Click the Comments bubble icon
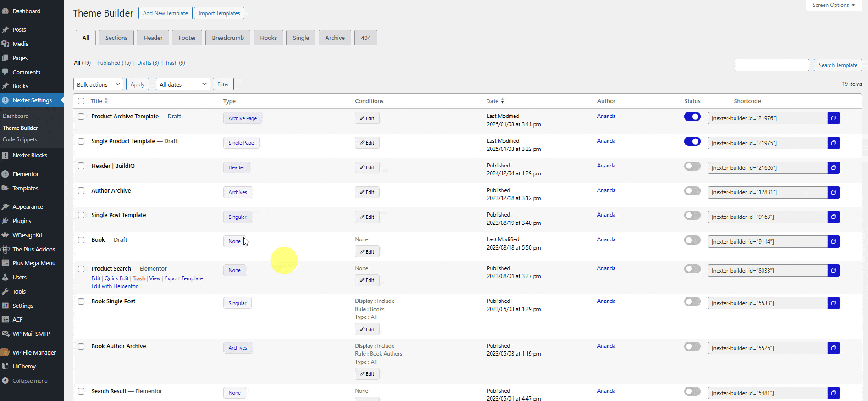Image resolution: width=868 pixels, height=401 pixels. tap(6, 72)
